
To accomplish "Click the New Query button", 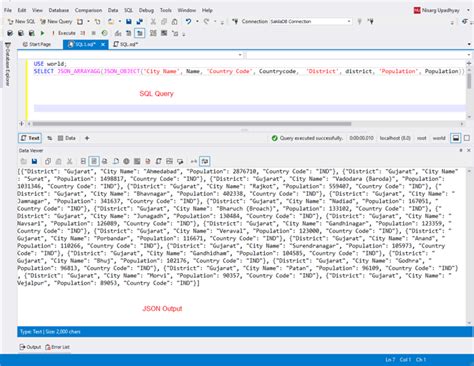I will click(56, 22).
